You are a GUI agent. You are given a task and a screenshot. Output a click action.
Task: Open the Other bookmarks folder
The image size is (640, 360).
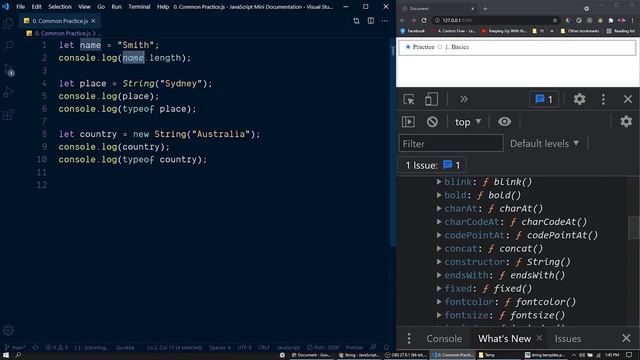(580, 31)
